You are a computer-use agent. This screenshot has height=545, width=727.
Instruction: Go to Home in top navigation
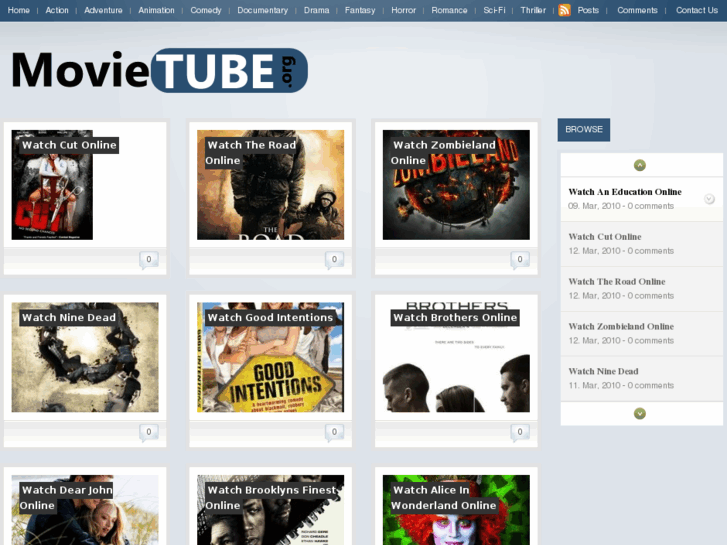click(x=19, y=10)
